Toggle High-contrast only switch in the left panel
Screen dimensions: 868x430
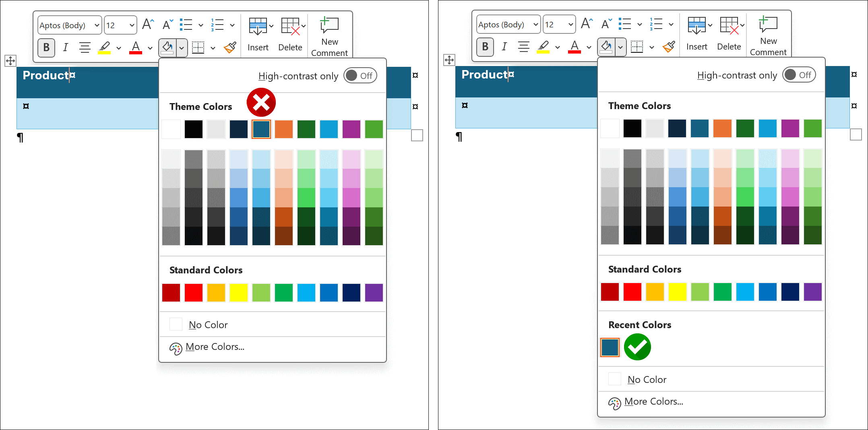(360, 76)
